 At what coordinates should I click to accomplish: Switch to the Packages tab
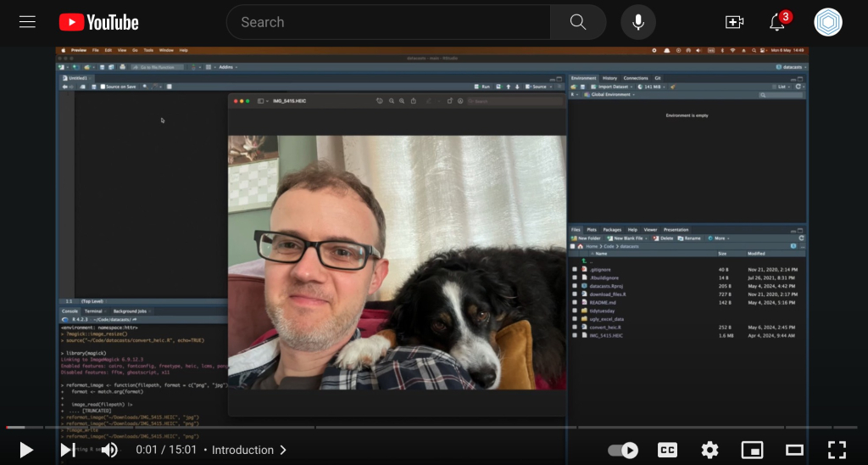click(x=612, y=229)
